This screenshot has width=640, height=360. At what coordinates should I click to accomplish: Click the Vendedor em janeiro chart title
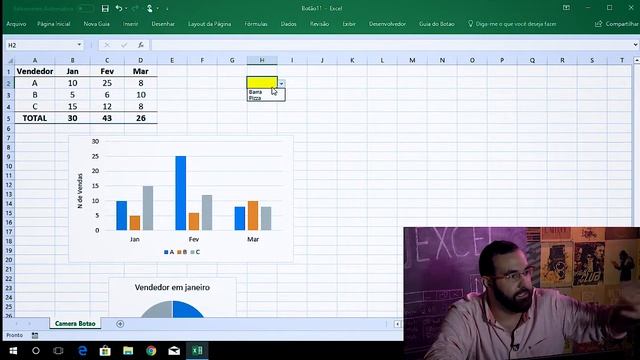pyautogui.click(x=172, y=287)
